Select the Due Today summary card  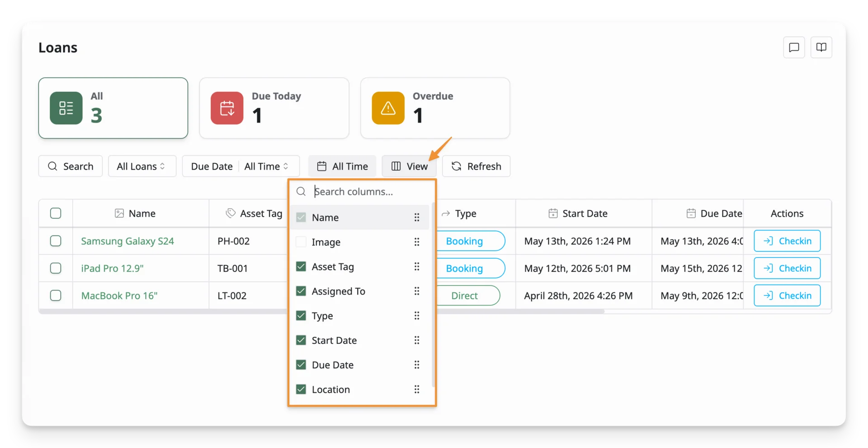274,108
